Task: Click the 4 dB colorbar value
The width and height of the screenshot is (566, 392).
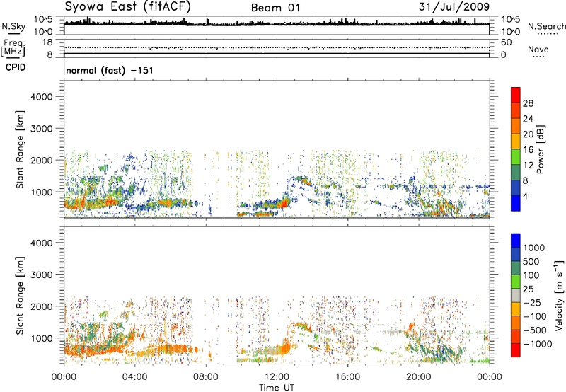Action: click(525, 196)
